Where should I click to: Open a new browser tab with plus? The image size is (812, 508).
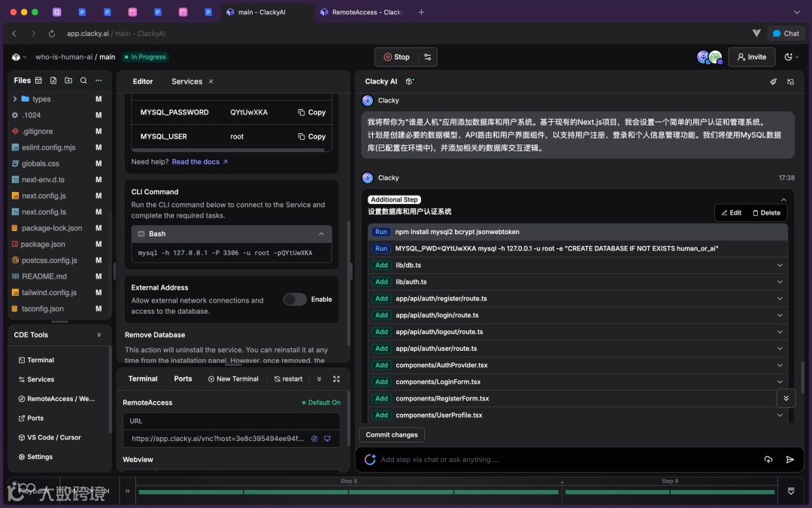pyautogui.click(x=422, y=12)
